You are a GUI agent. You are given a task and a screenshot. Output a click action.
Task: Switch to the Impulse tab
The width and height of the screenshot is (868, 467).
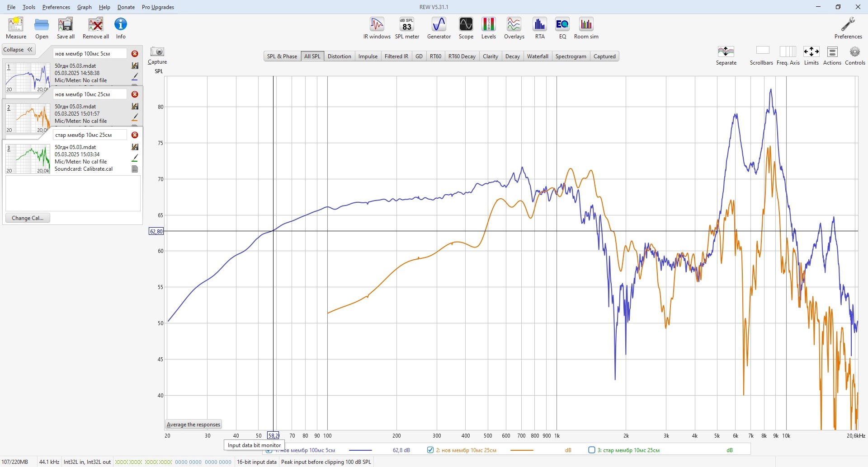coord(368,56)
